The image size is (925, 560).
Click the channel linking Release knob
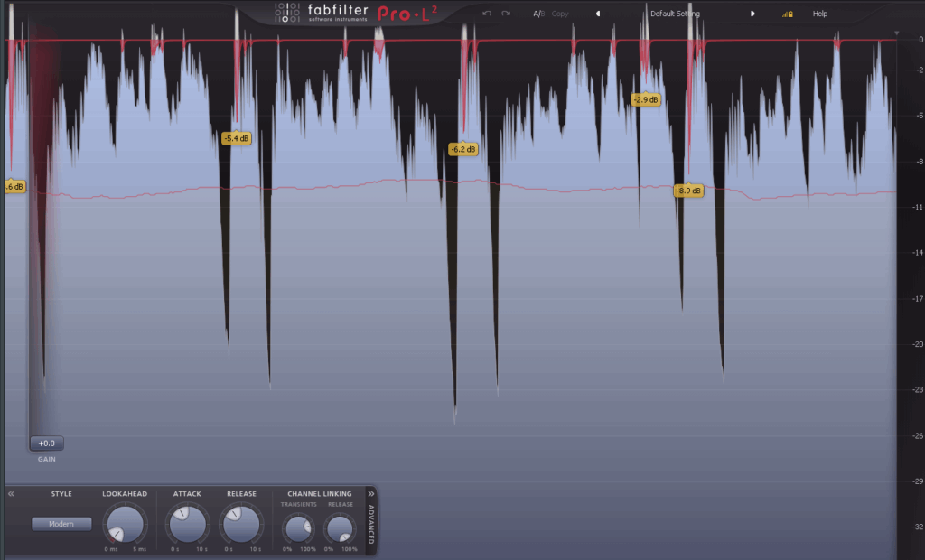point(341,528)
